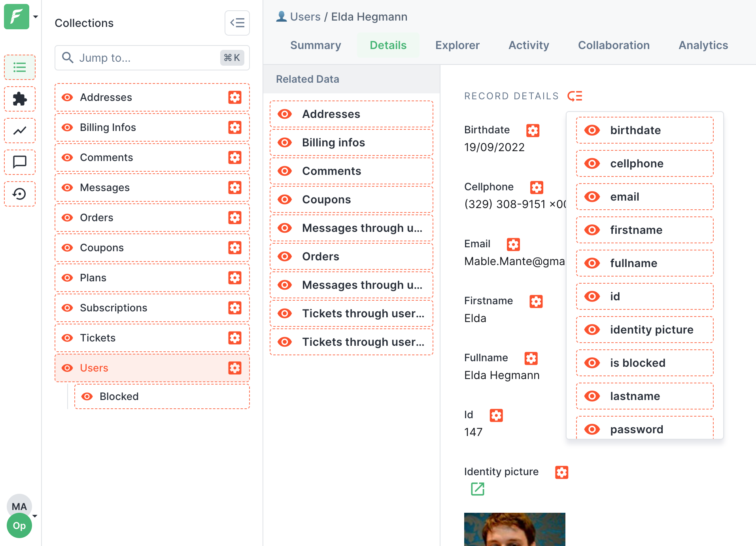
Task: Open settings gear for Orders collection
Action: [234, 218]
